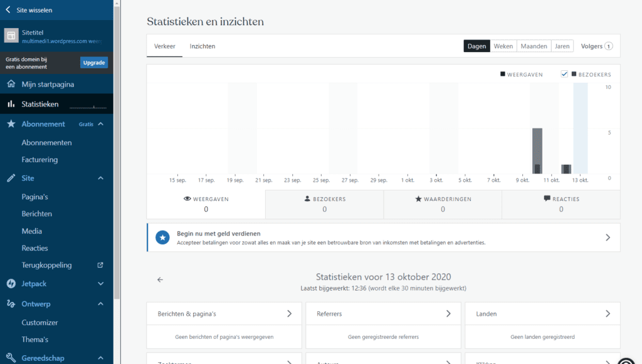This screenshot has height=364, width=642.
Task: Select the Waarderingen stat tab
Action: pos(443,204)
